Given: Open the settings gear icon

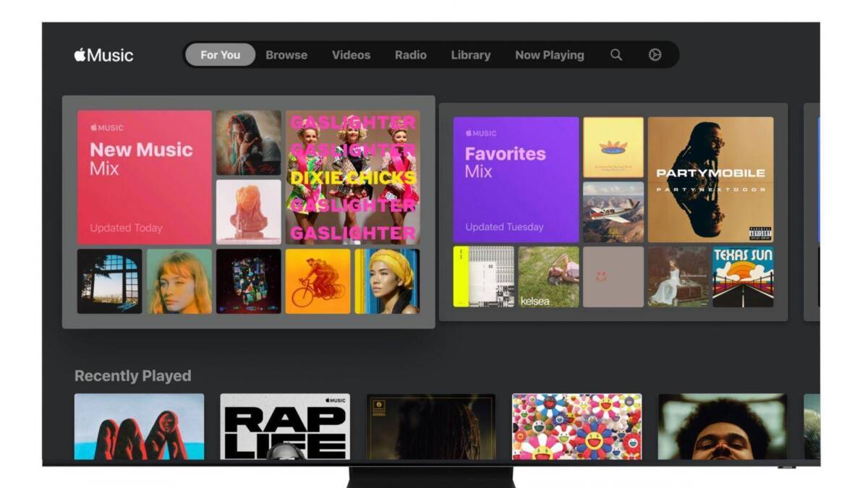Looking at the screenshot, I should 655,55.
